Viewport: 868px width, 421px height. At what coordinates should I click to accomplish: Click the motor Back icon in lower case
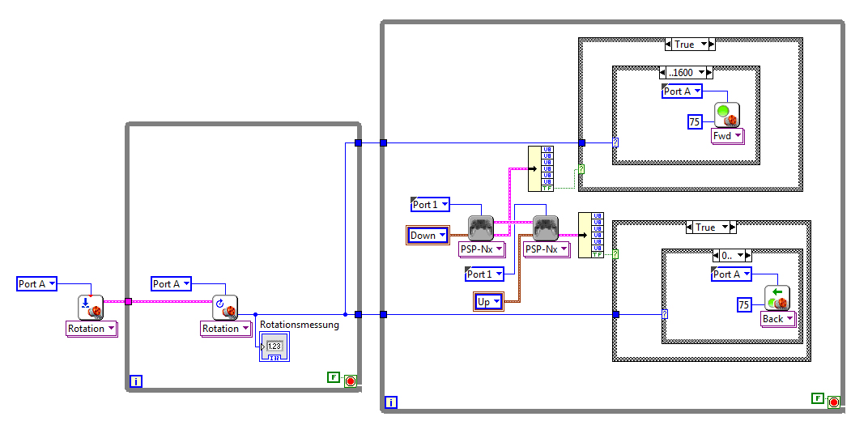click(x=777, y=298)
